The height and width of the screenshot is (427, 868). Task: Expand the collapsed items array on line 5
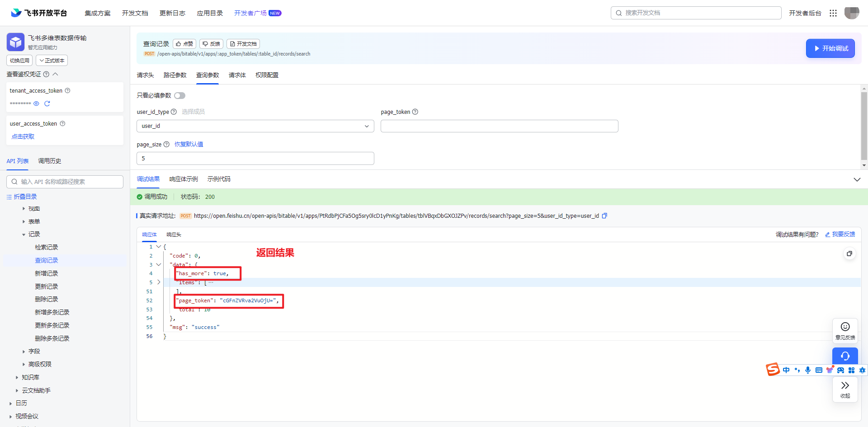(159, 282)
